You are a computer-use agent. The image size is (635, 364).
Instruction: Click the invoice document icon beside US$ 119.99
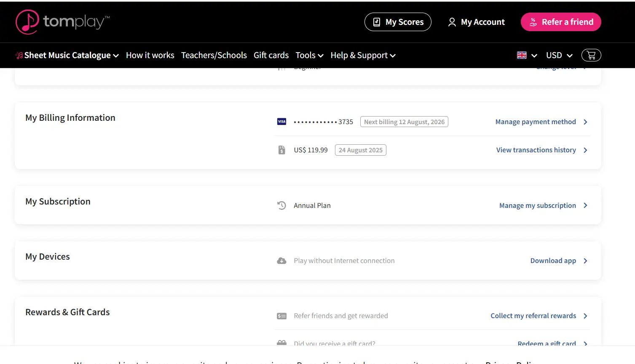[x=282, y=150]
